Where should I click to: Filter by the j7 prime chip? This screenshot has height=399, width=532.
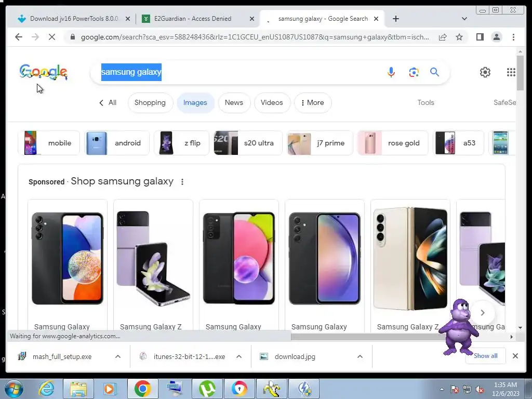[320, 143]
